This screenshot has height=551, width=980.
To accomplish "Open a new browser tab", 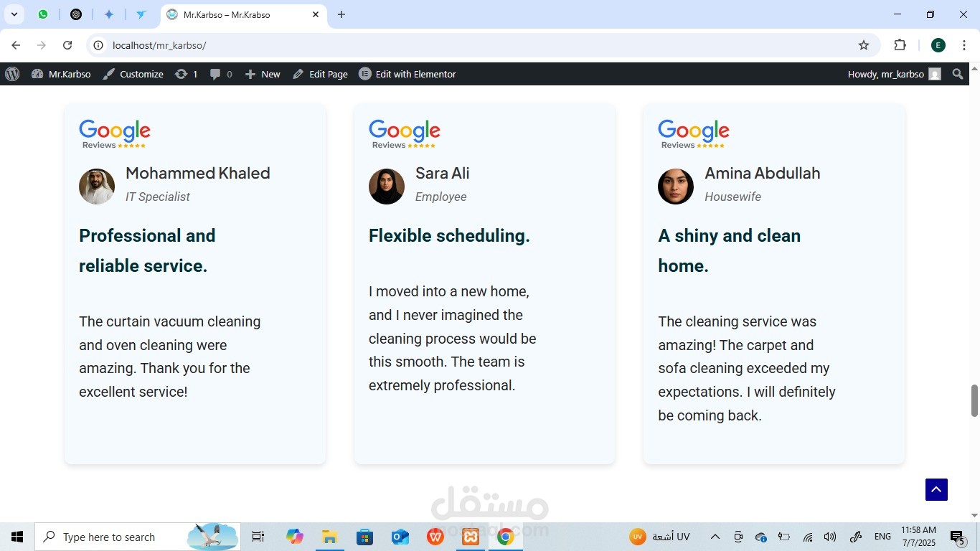I will tap(341, 14).
